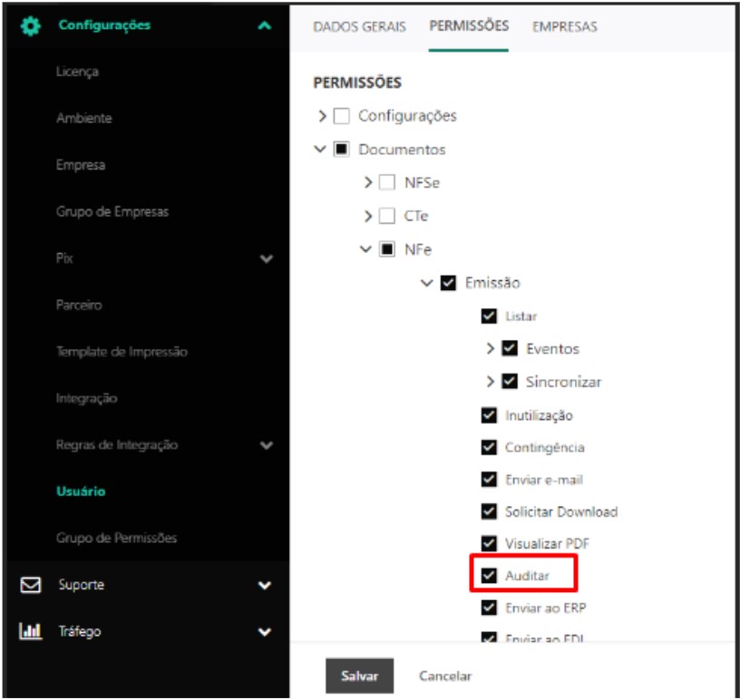Click the Tráfego bar chart icon
Image resolution: width=740 pixels, height=700 pixels.
click(x=30, y=632)
